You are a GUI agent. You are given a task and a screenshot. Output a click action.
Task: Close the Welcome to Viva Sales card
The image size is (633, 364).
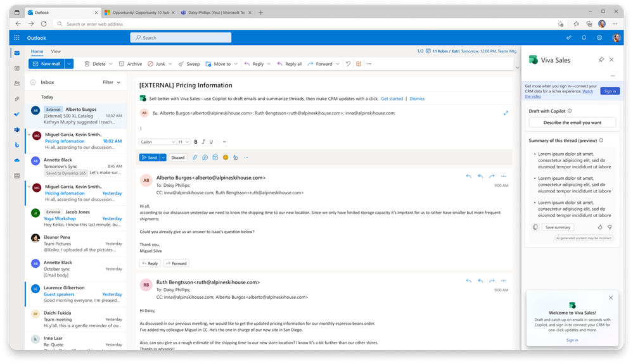pyautogui.click(x=610, y=298)
